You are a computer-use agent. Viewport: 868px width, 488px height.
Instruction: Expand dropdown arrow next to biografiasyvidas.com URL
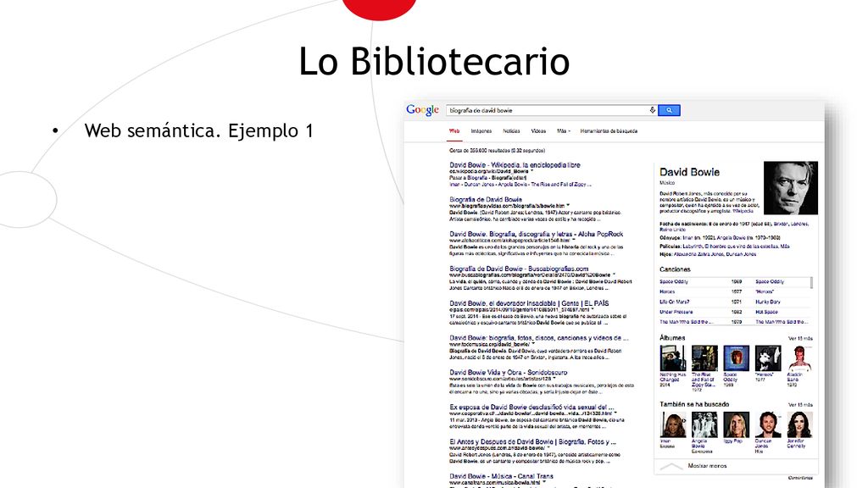(x=567, y=206)
